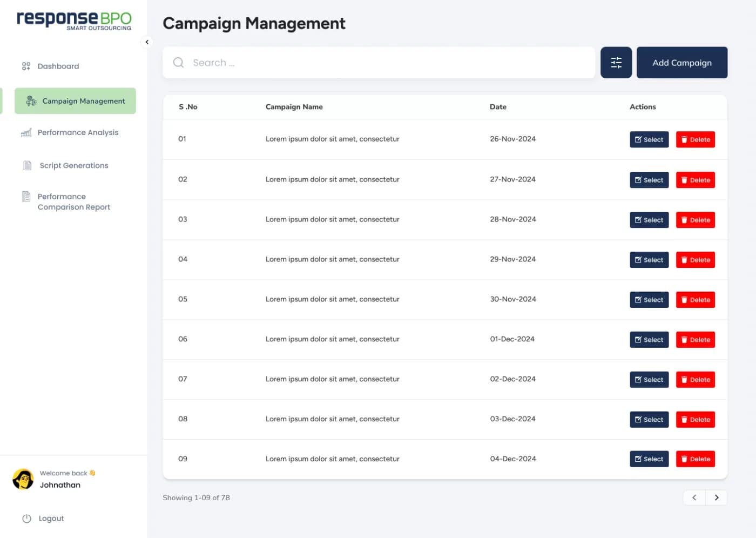
Task: Click the Add Campaign button
Action: [682, 63]
